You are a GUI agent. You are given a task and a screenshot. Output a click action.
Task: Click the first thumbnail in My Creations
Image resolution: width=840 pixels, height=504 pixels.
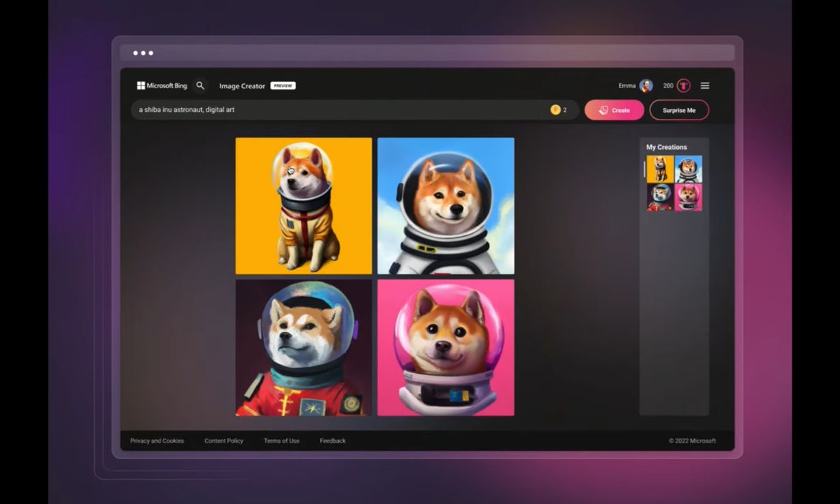click(659, 168)
